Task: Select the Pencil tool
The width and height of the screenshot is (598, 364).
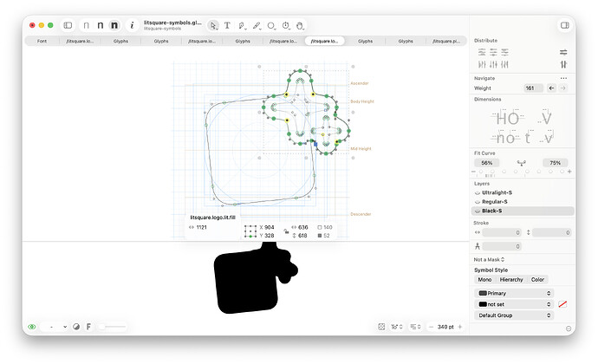Action: click(x=257, y=25)
